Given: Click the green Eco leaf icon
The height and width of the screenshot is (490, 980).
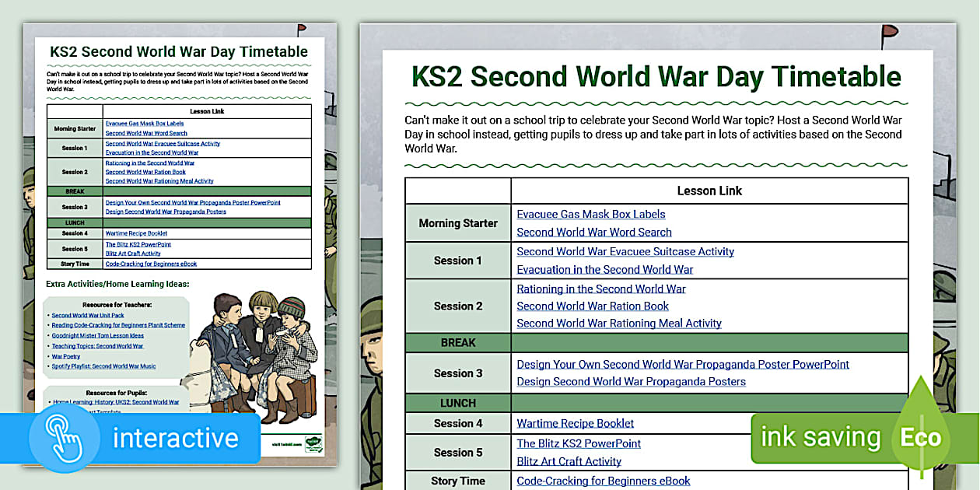Looking at the screenshot, I should pos(922,436).
